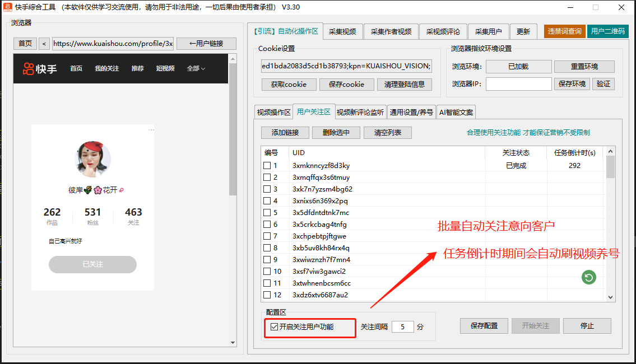Image resolution: width=636 pixels, height=364 pixels.
Task: Check the box for UID 3xmknncyzf8d3ky
Action: pos(267,166)
